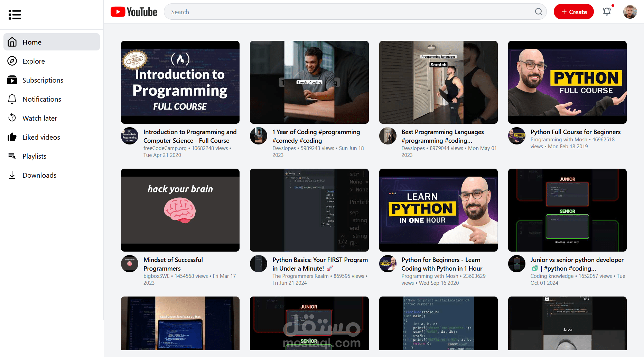This screenshot has width=644, height=357.
Task: Open Introduction to Programming and Computer Science title
Action: pyautogui.click(x=190, y=136)
